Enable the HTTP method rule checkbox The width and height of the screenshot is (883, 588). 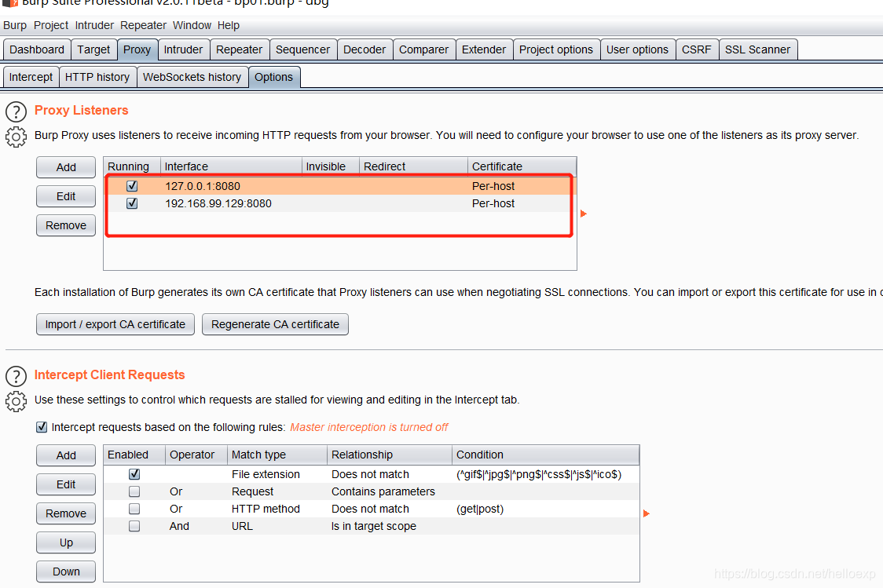tap(134, 509)
